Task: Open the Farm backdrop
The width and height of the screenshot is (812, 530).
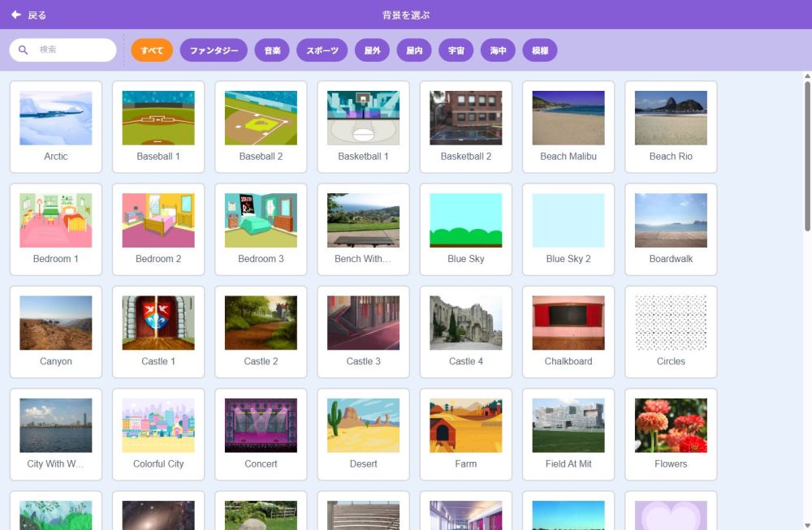Action: click(466, 434)
